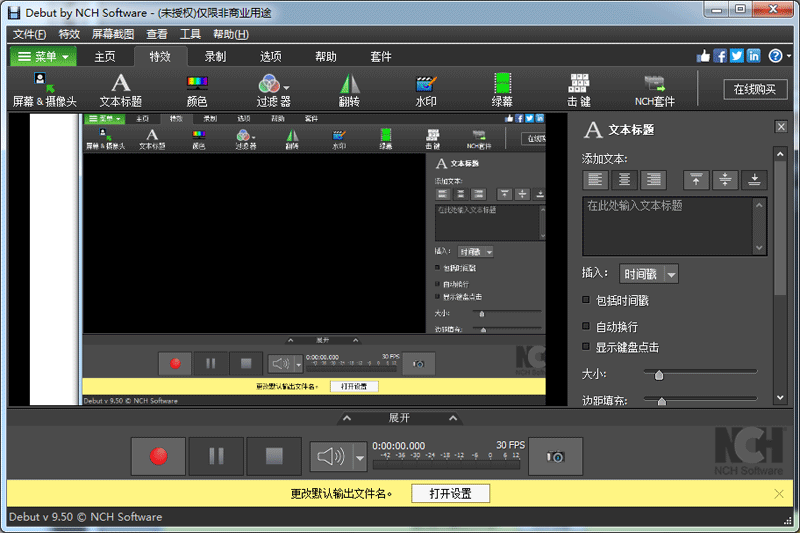Open the 屏幕截图 menu
800x533 pixels.
(x=113, y=34)
